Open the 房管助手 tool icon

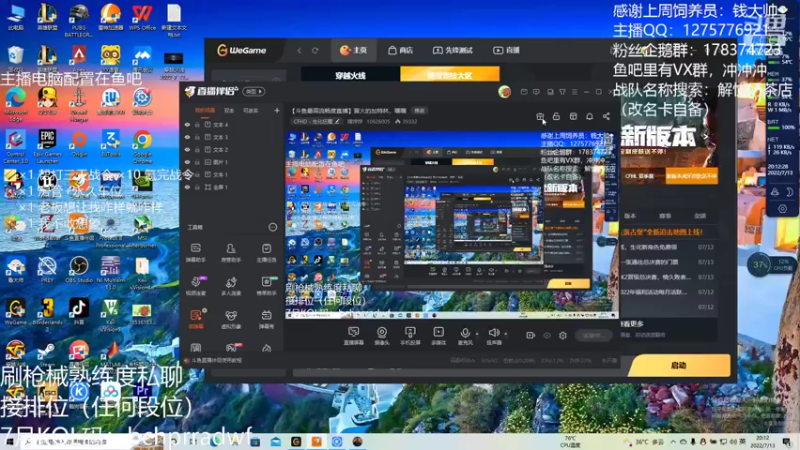tap(231, 252)
